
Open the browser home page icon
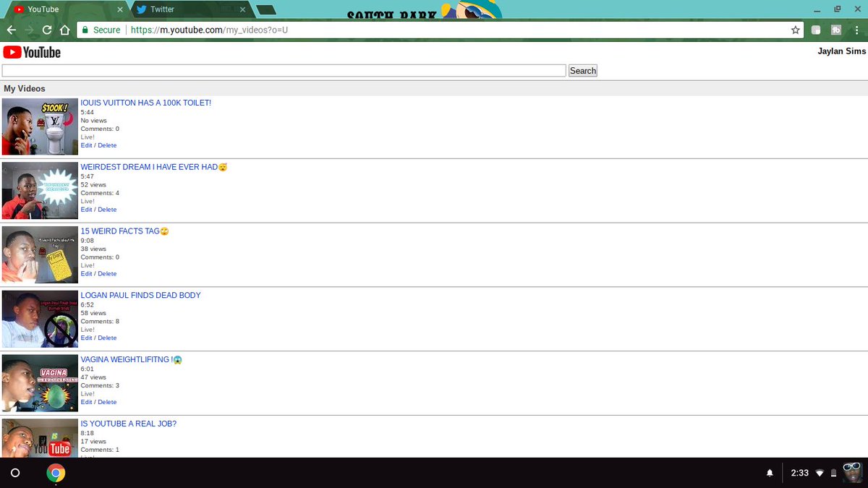tap(65, 30)
